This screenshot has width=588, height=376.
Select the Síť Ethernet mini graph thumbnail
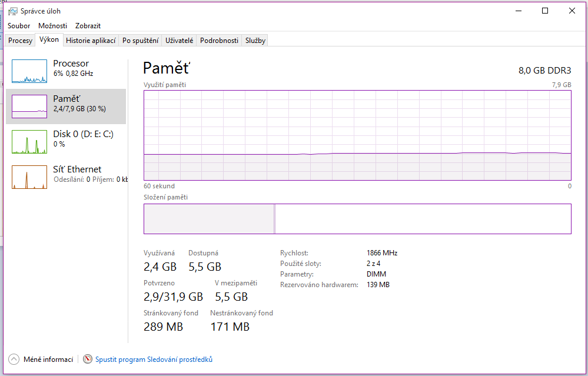[x=29, y=177]
